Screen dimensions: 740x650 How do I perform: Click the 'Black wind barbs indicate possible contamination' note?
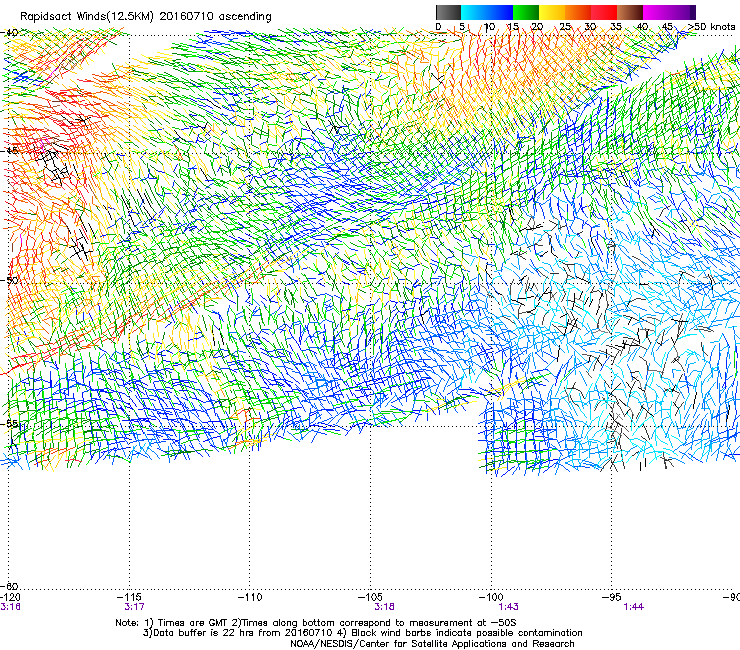coord(467,633)
